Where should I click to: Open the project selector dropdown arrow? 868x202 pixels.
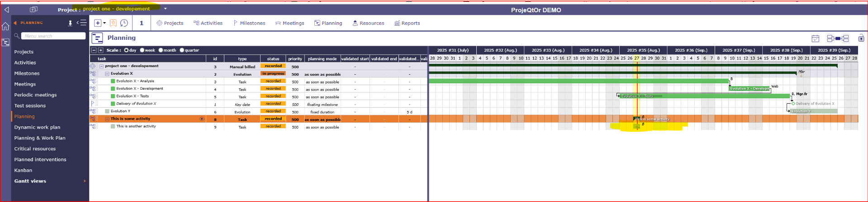click(165, 9)
